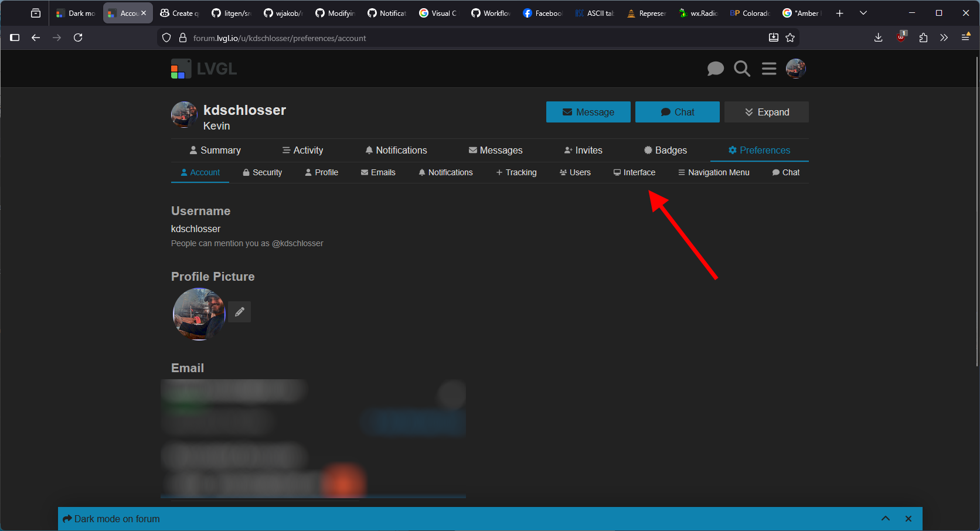
Task: Reload the page with browser refresh icon
Action: click(78, 38)
